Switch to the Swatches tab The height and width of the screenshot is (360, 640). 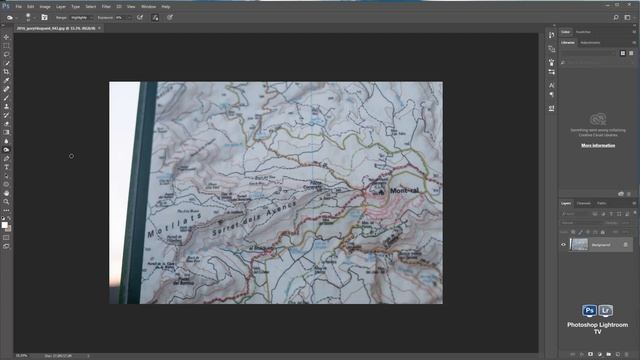pyautogui.click(x=583, y=32)
